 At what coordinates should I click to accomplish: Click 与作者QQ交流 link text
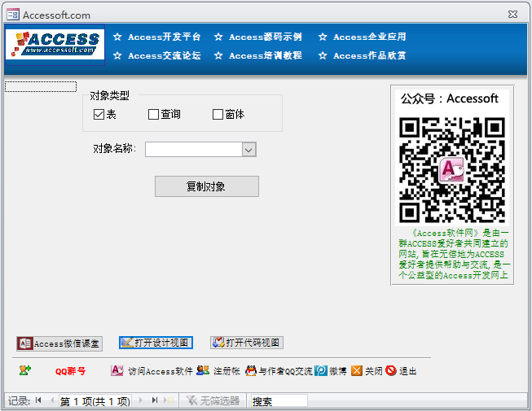click(285, 371)
